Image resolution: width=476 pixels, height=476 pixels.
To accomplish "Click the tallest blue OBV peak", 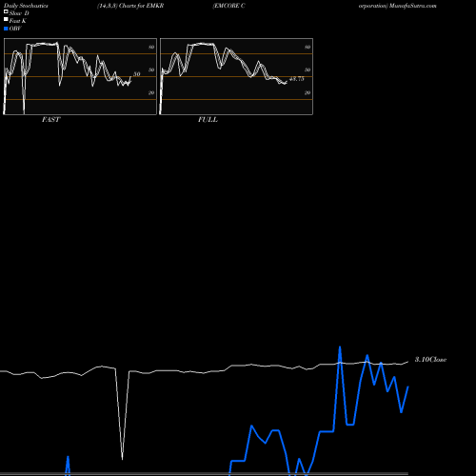I will point(340,347).
